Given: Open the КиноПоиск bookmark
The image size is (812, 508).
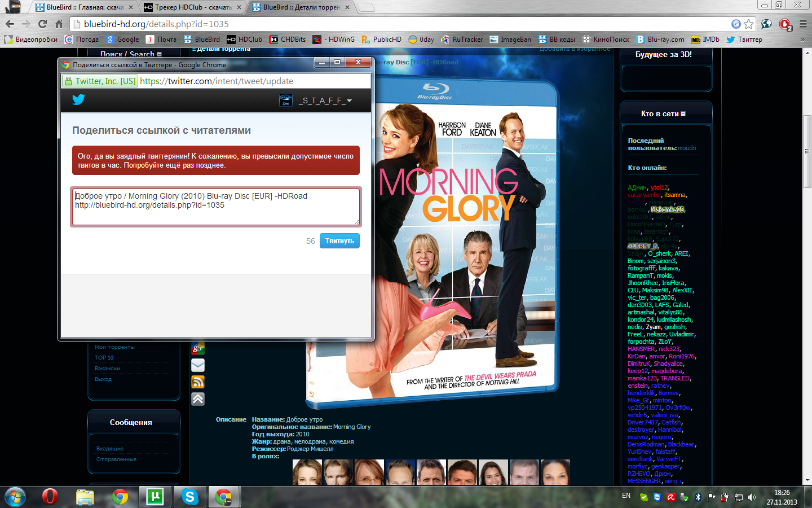Looking at the screenshot, I should (606, 40).
